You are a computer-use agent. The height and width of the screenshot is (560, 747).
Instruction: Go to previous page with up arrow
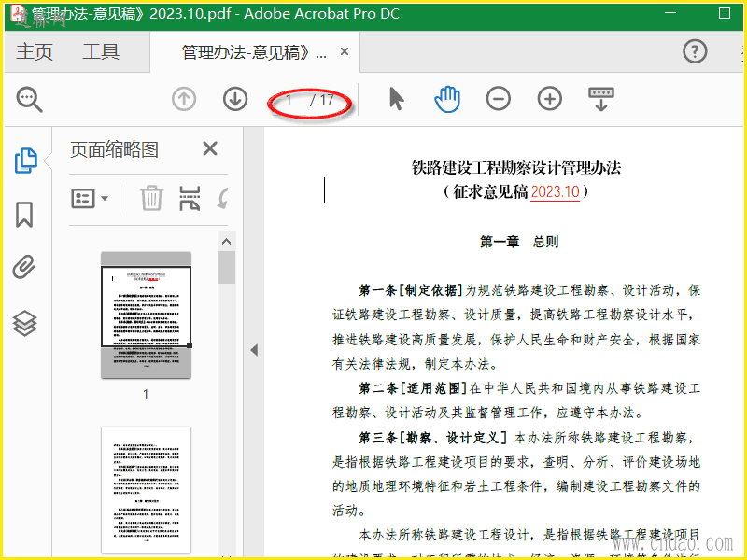(184, 100)
